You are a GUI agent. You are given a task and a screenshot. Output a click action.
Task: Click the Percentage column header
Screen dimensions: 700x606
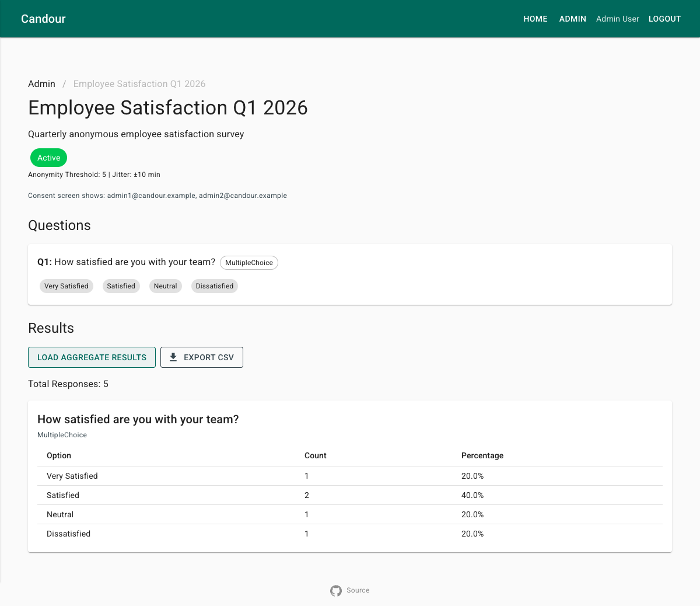[x=482, y=455]
